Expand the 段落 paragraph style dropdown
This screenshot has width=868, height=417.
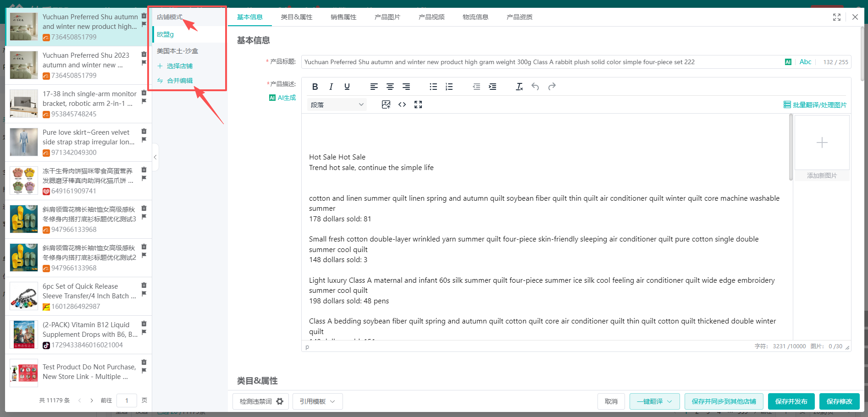(x=337, y=104)
